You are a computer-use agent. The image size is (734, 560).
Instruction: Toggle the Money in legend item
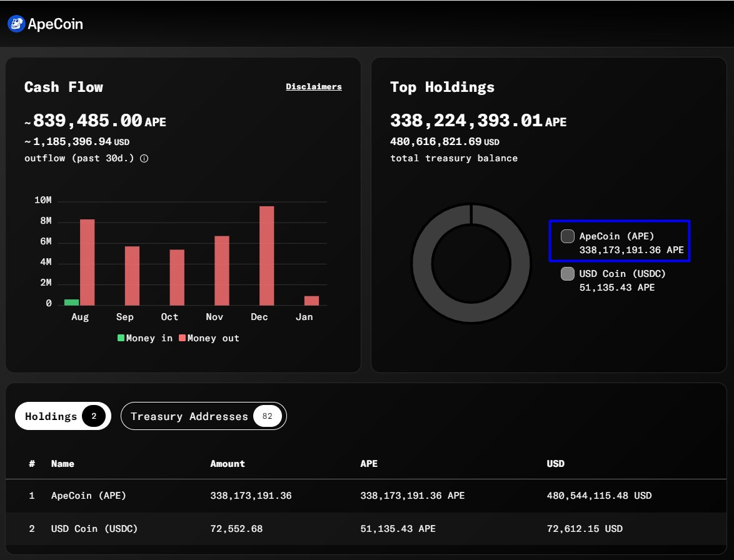[145, 338]
